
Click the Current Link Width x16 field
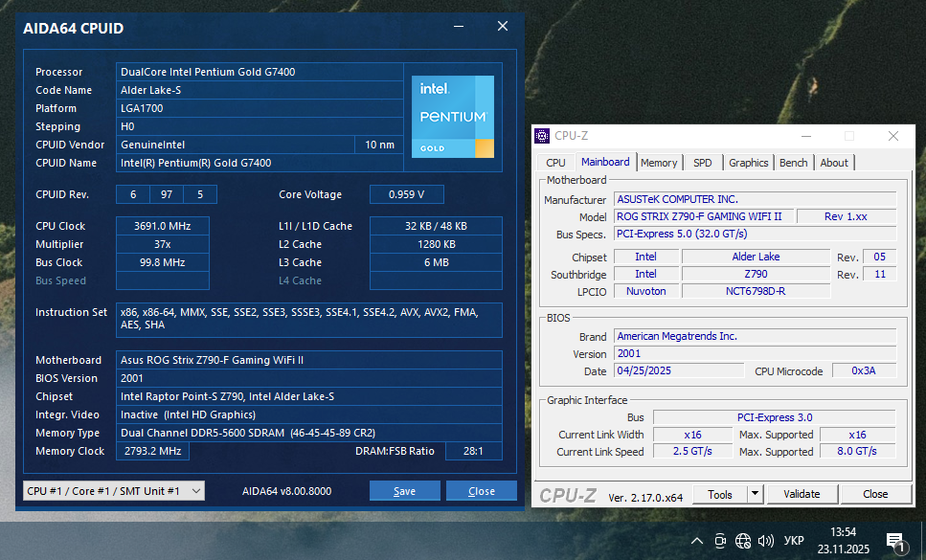pyautogui.click(x=692, y=435)
